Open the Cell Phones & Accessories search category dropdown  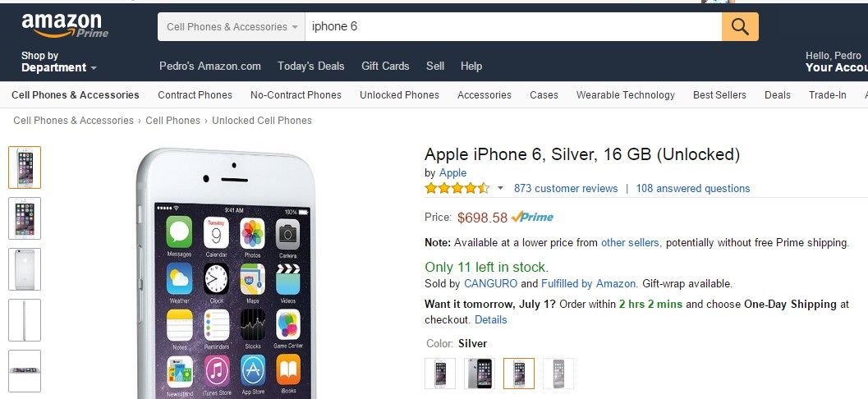[232, 27]
